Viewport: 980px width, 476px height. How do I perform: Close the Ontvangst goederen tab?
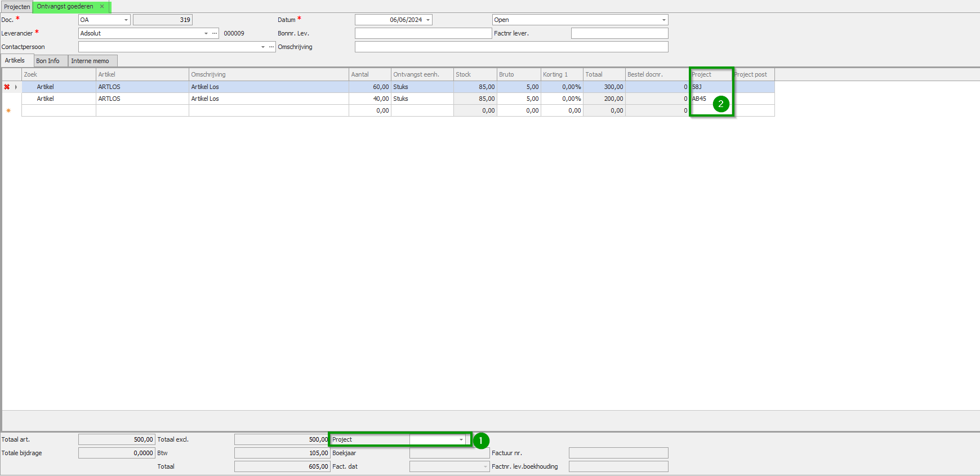pos(102,7)
